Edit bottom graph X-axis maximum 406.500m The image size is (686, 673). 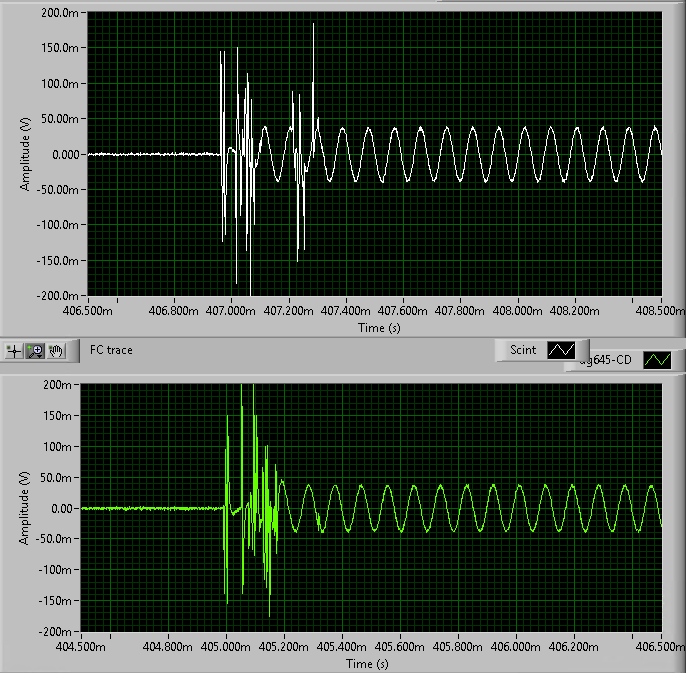[660, 648]
